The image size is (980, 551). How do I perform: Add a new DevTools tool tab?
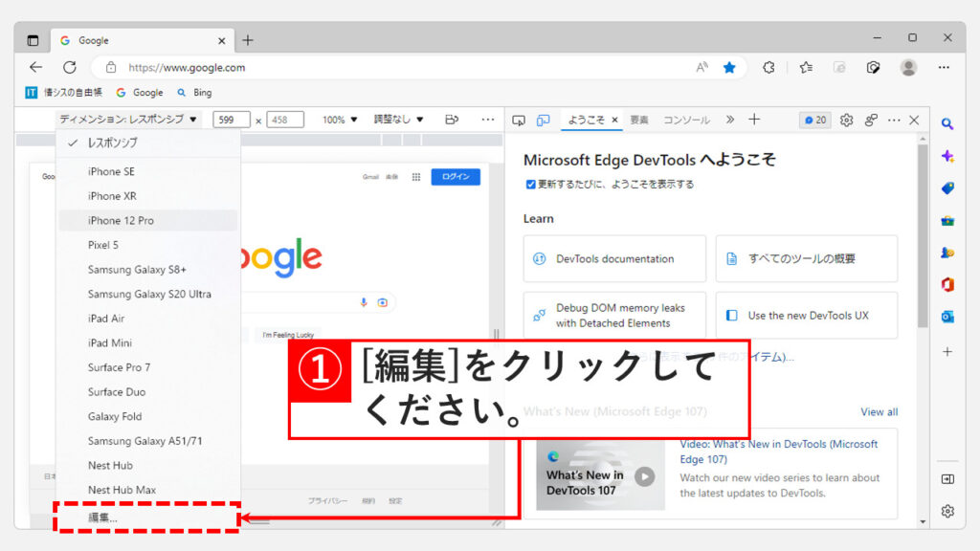click(754, 120)
